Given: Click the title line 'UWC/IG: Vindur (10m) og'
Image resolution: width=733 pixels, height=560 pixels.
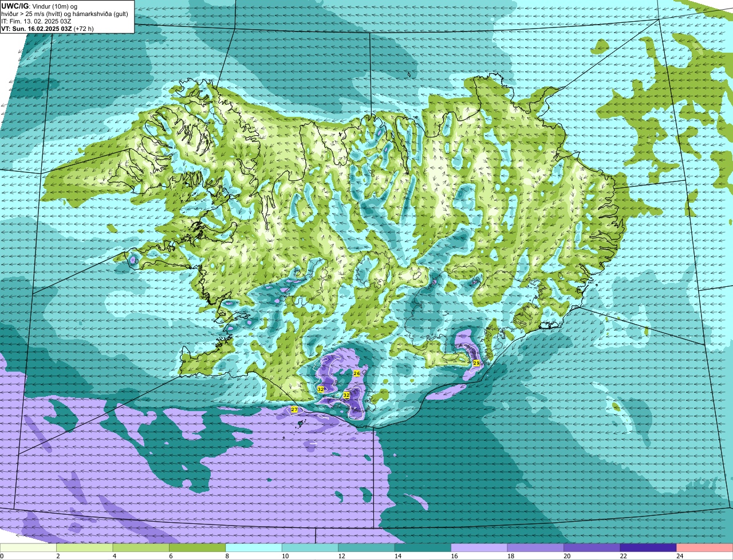Looking at the screenshot, I should click(40, 6).
